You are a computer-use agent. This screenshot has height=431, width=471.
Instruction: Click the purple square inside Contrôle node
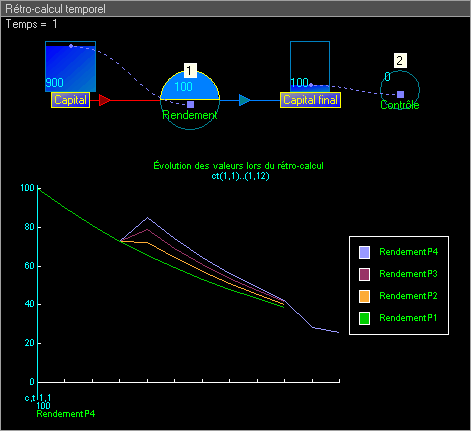(400, 94)
